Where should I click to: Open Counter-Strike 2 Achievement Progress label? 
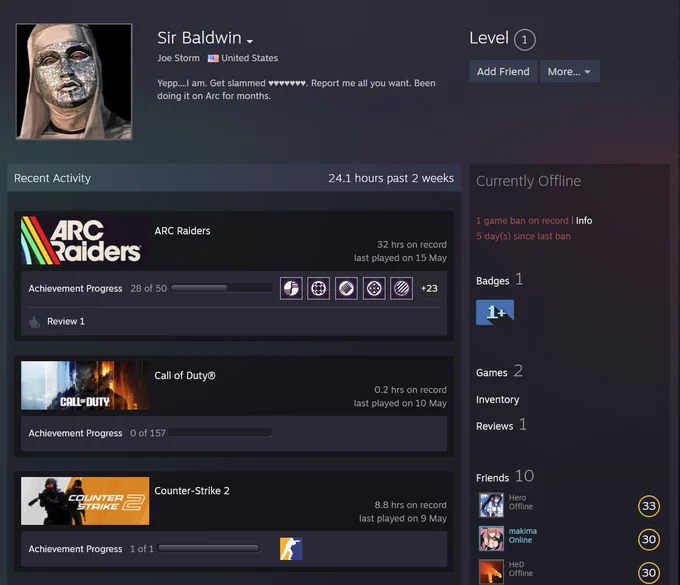click(x=75, y=549)
